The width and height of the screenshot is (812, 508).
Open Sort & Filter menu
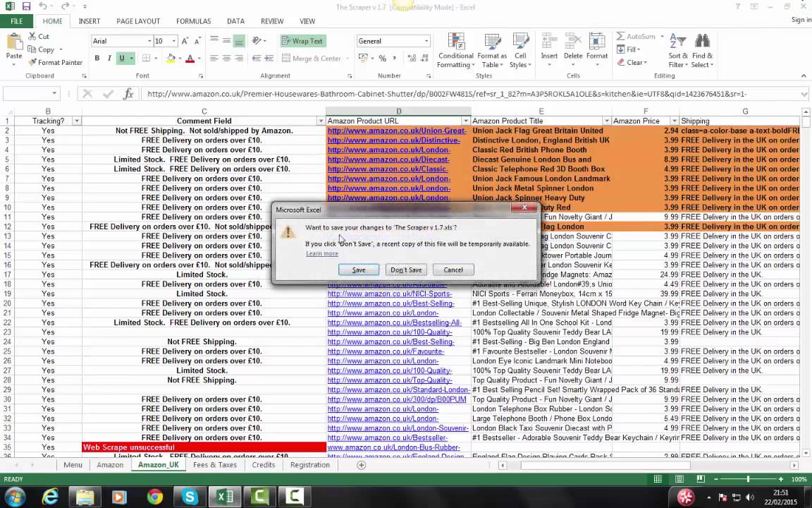pos(678,51)
